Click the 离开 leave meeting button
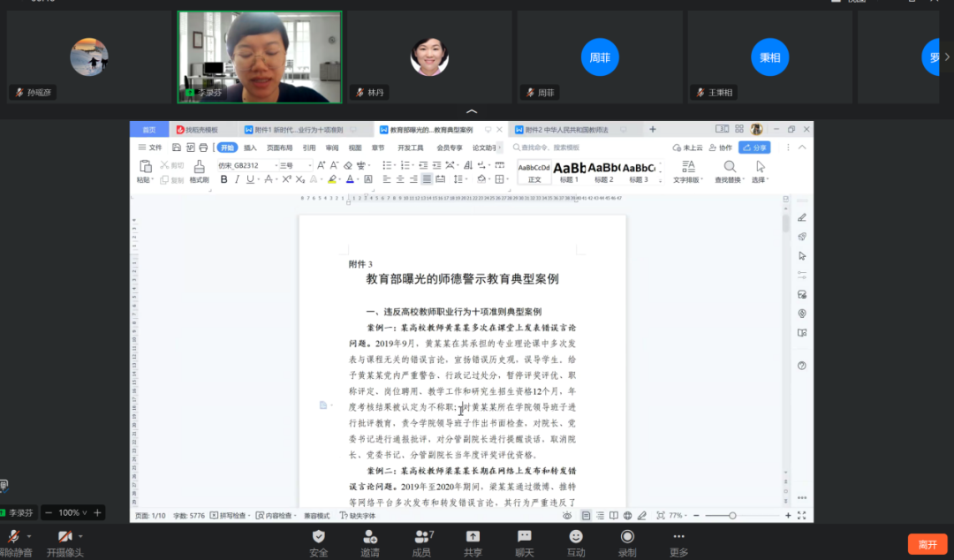 coord(927,544)
